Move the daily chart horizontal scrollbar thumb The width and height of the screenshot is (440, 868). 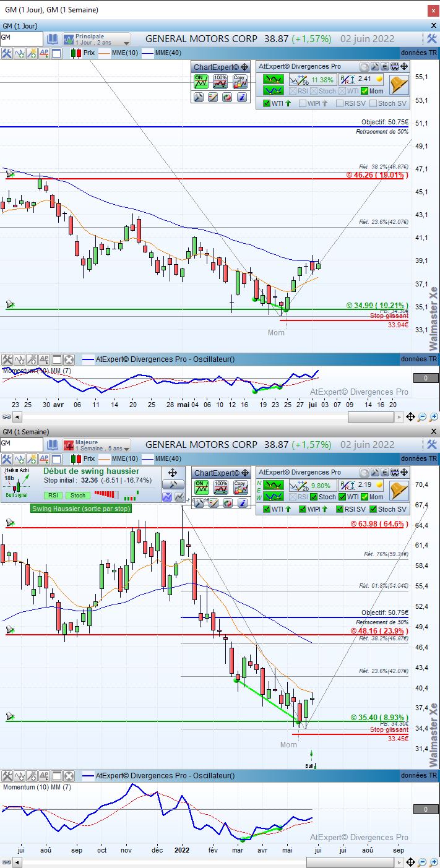[x=371, y=418]
